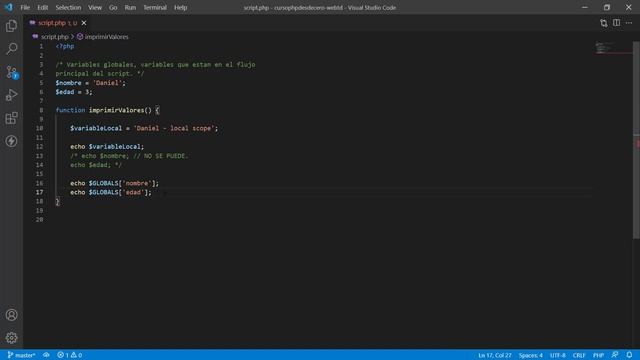Click echo $variableLocal statement
This screenshot has width=640, height=360.
107,147
